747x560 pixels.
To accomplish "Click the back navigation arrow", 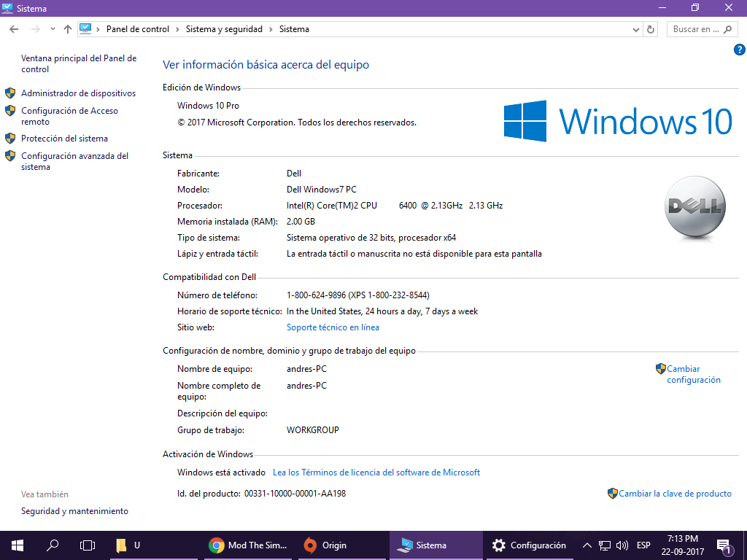I will pos(14,29).
